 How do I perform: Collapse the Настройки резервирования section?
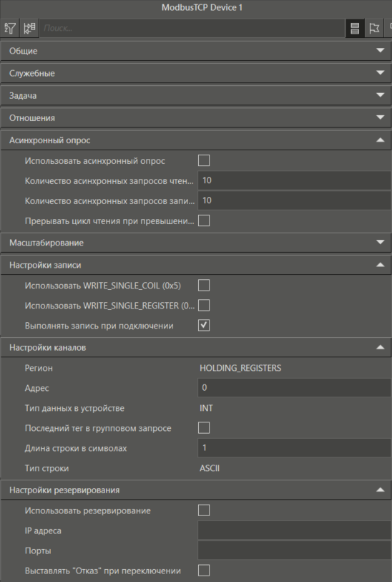click(x=195, y=490)
